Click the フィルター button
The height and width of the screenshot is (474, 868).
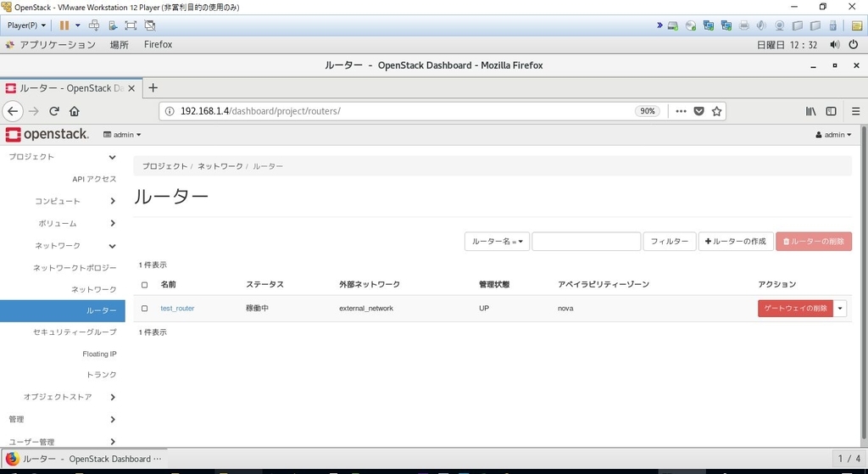pyautogui.click(x=670, y=242)
